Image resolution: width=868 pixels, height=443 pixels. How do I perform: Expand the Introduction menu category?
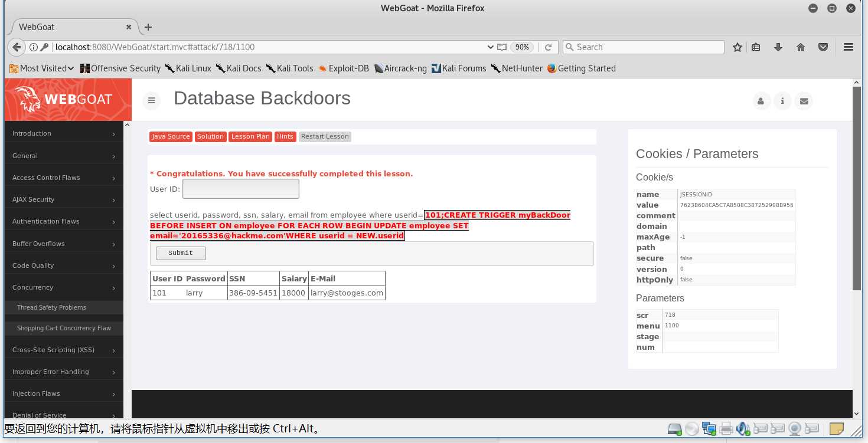pos(64,134)
